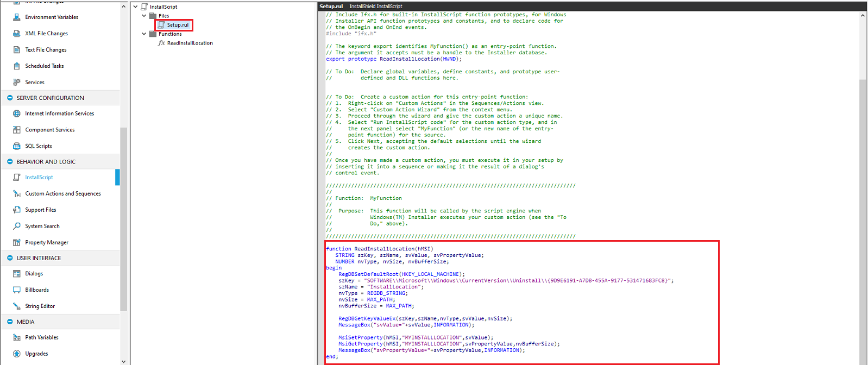Click the Scheduled Tasks icon

pos(16,66)
